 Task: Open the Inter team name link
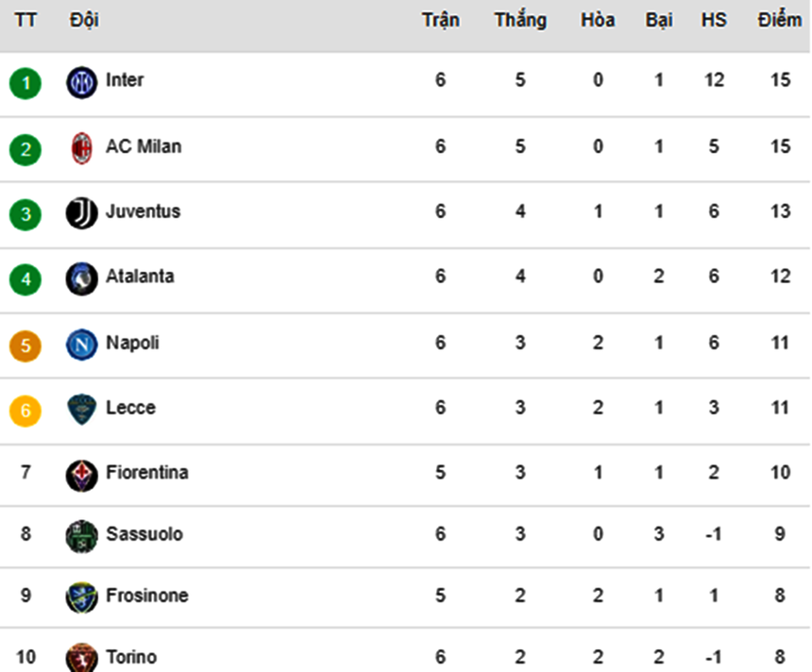[x=125, y=80]
